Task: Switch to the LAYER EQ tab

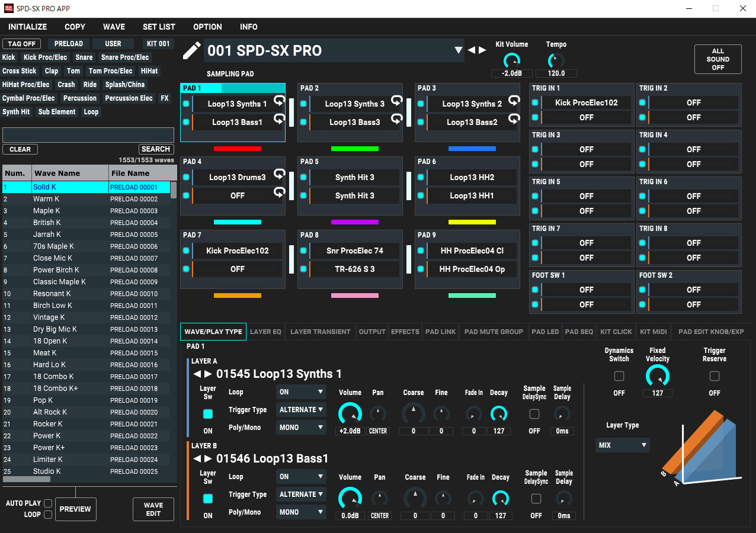Action: (x=265, y=332)
